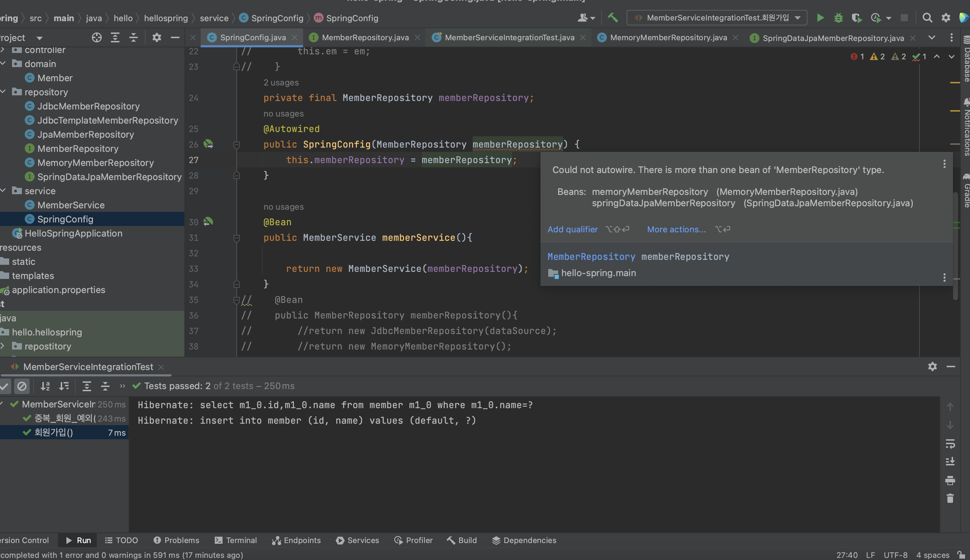Click Add qualifier quick fix link

point(572,229)
